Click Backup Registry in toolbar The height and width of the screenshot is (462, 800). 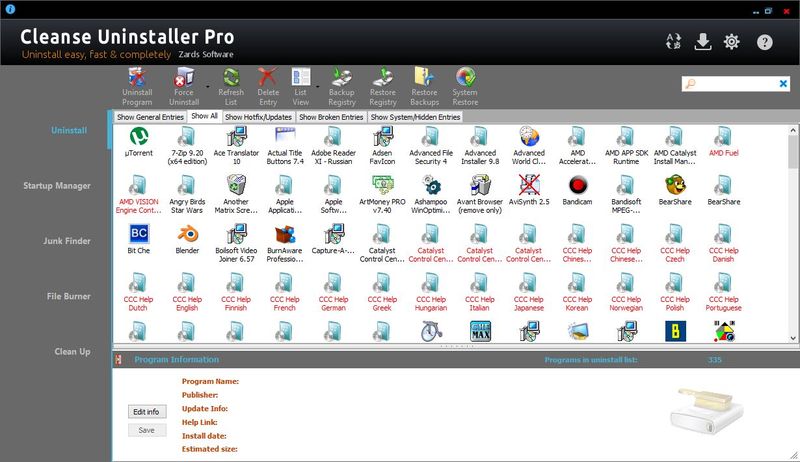coord(341,87)
